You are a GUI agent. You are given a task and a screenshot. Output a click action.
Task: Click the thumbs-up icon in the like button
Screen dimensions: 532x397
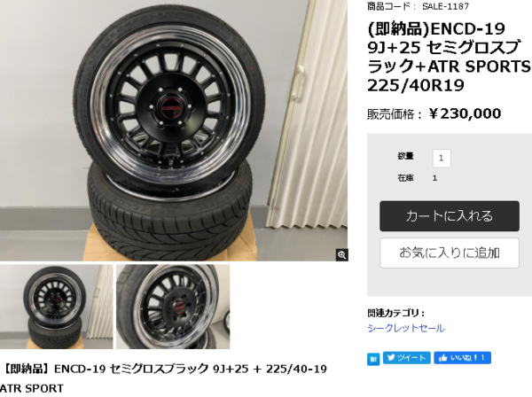442,358
